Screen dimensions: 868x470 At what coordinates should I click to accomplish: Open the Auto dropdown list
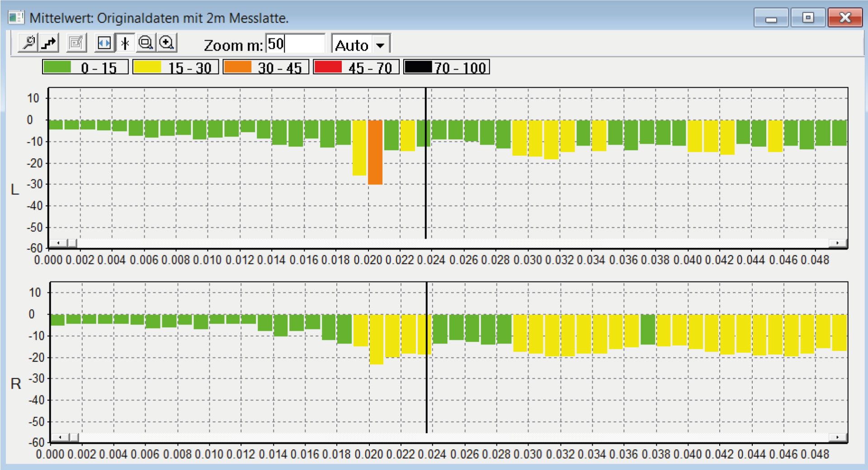(380, 45)
